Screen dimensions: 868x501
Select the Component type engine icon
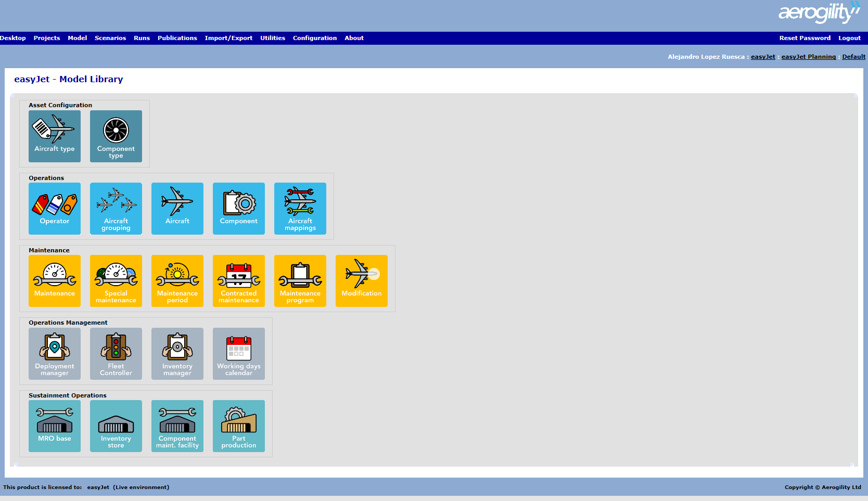[x=116, y=130]
